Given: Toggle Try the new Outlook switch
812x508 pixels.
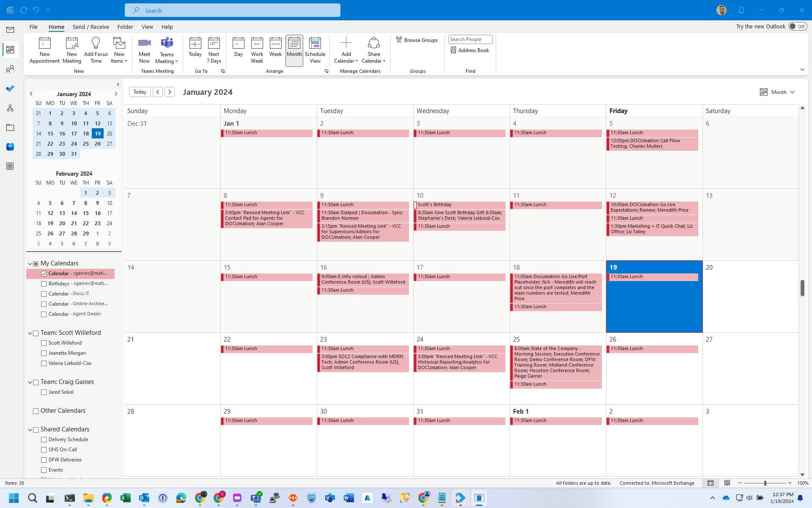Looking at the screenshot, I should (x=797, y=26).
